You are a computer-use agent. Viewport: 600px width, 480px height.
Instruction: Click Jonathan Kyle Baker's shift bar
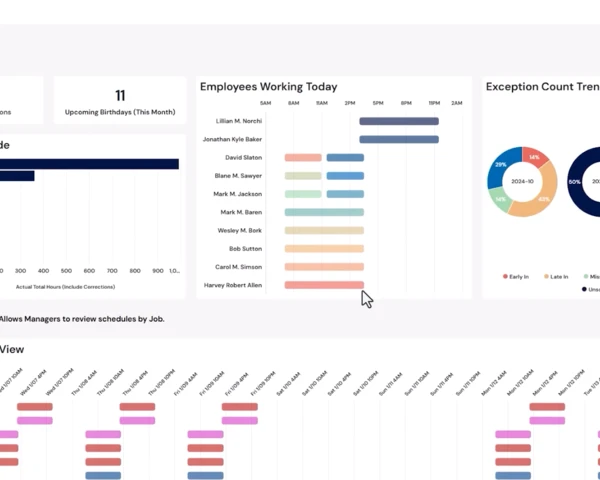(399, 139)
